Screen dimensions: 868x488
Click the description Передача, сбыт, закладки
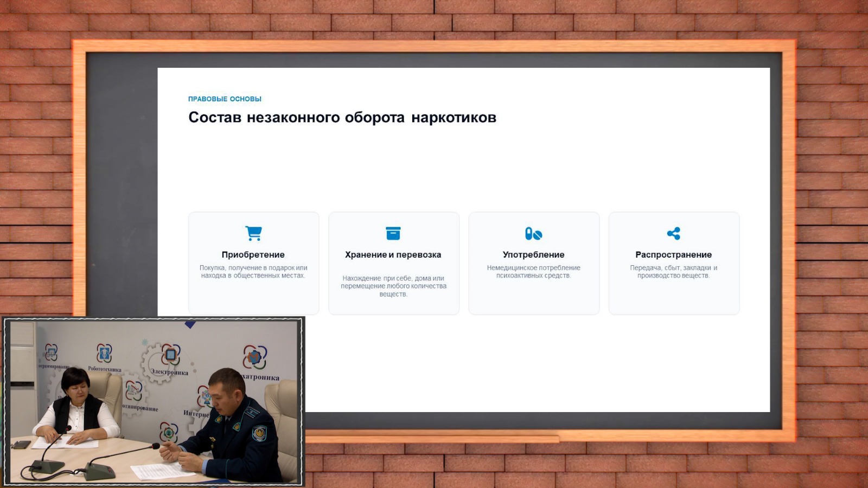673,272
